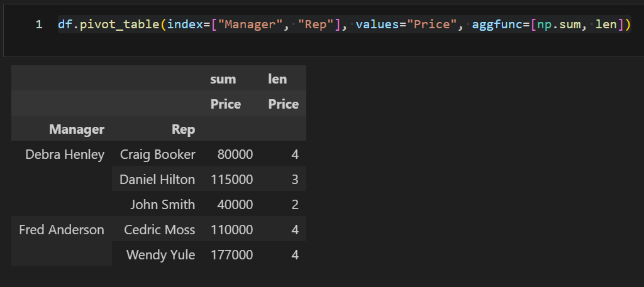This screenshot has height=287, width=644.
Task: Select the 115000 sum value
Action: pos(232,180)
